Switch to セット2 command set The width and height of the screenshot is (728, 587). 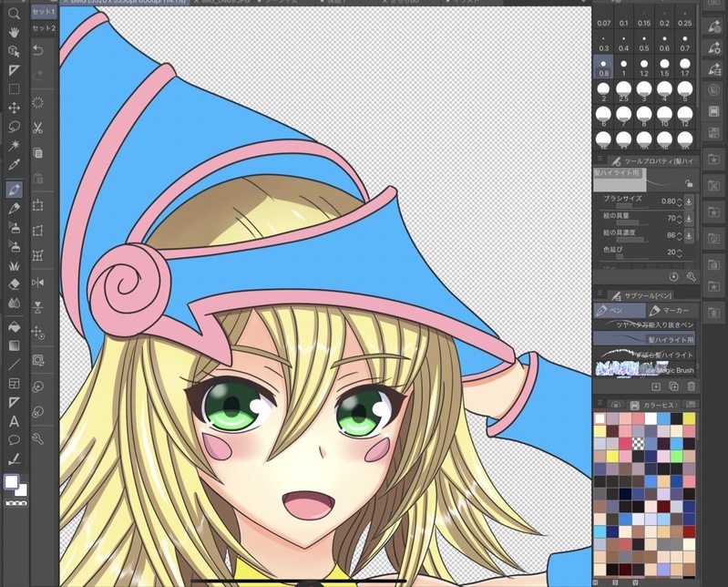pyautogui.click(x=44, y=28)
